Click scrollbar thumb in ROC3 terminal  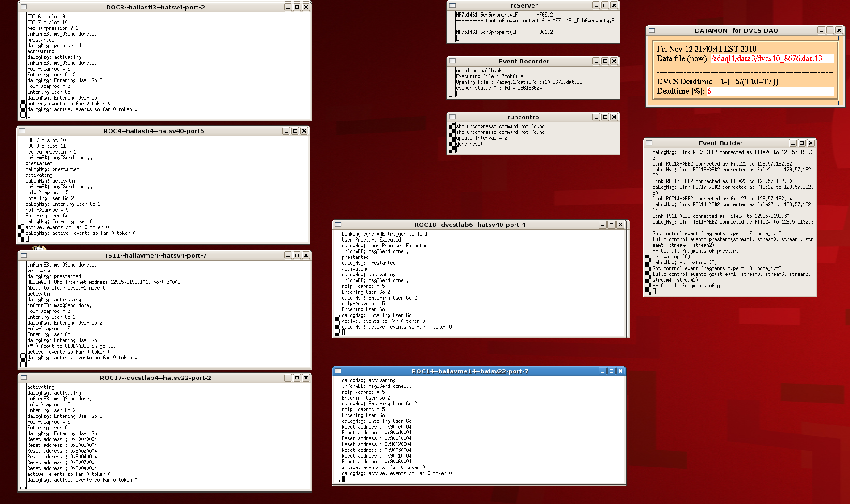point(23,109)
